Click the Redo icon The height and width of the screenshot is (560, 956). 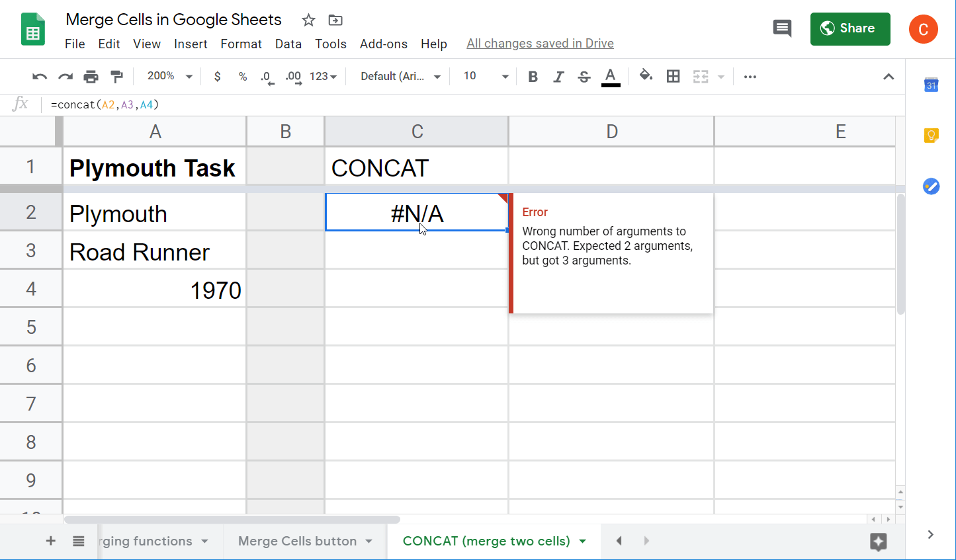pyautogui.click(x=65, y=76)
